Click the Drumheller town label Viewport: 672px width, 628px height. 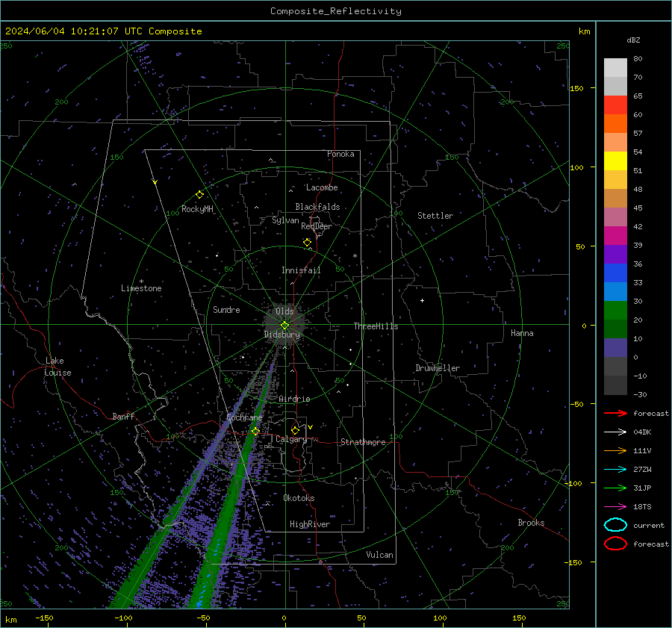(438, 368)
